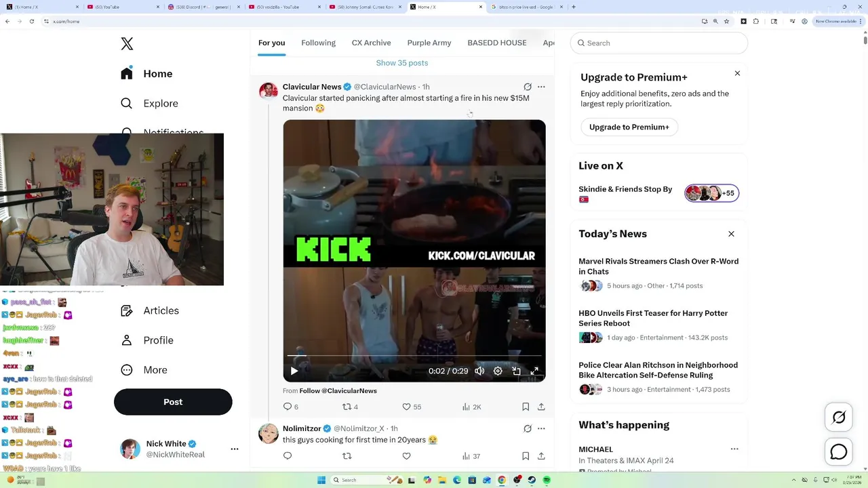
Task: Follow @ClavicularNews link under video
Action: point(338,391)
